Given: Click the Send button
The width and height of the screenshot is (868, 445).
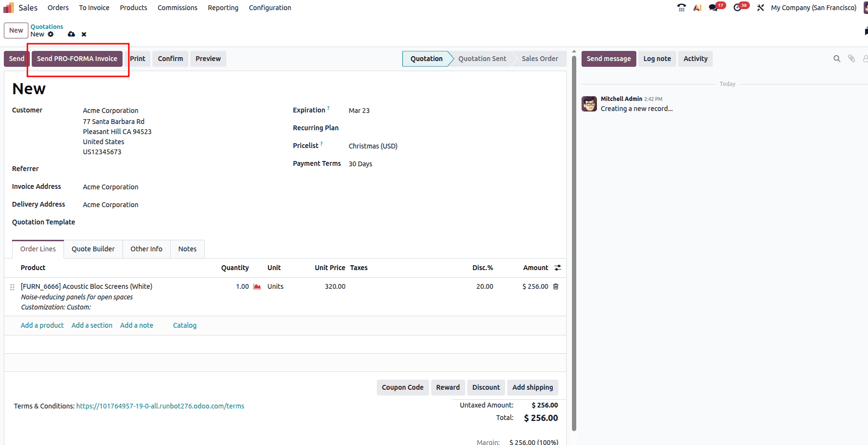Looking at the screenshot, I should pyautogui.click(x=16, y=59).
